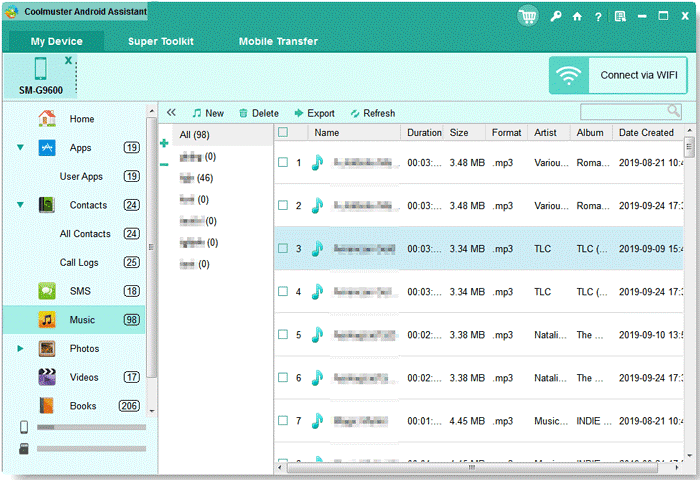
Task: Check the checkbox for song row 1
Action: pos(283,162)
